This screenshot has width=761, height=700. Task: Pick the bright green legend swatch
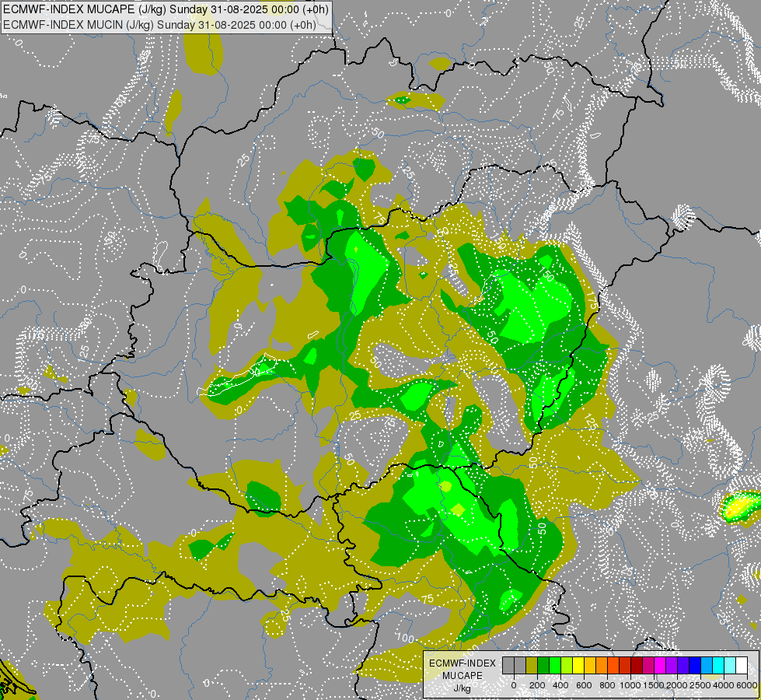pyautogui.click(x=555, y=665)
